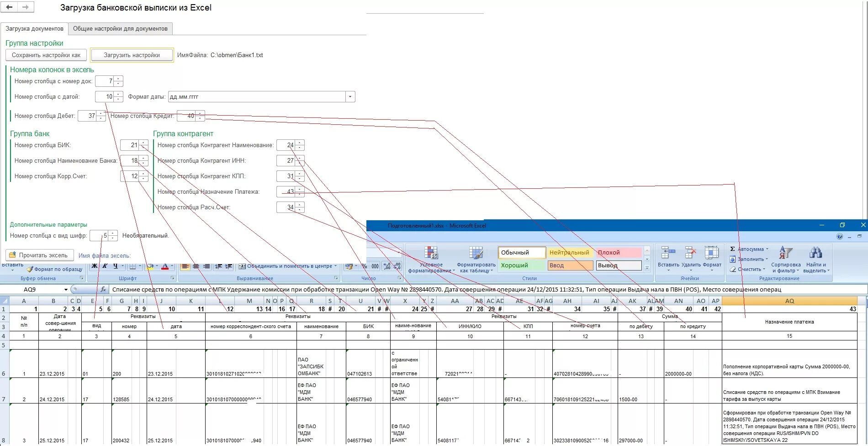Viewport: 868px width, 446px height.
Task: Open Conditional Formatting (Условное форматирование)
Action: tap(431, 260)
